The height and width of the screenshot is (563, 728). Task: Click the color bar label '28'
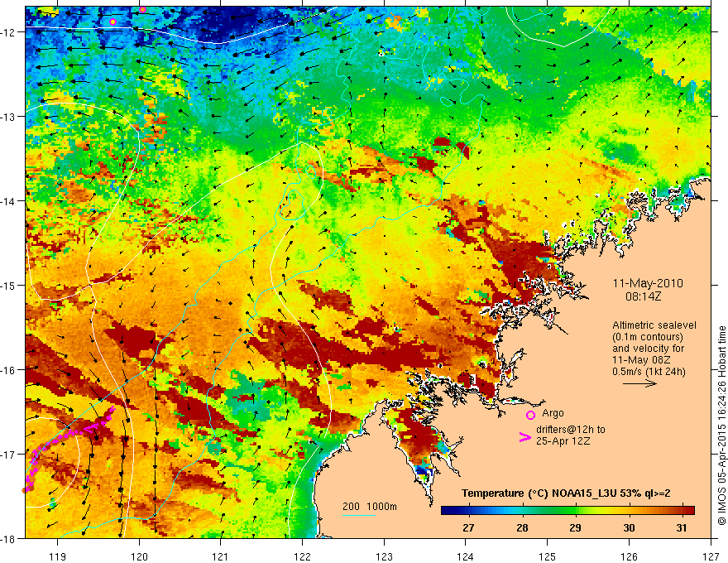pos(522,527)
